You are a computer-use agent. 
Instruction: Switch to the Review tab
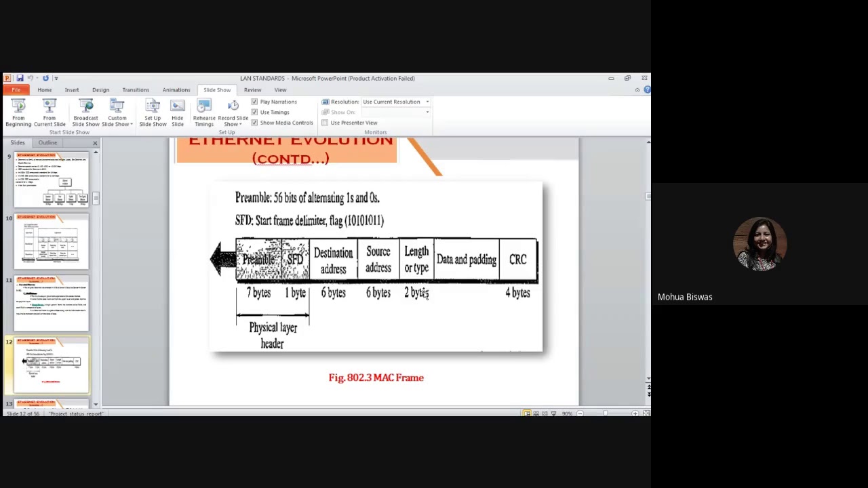252,90
